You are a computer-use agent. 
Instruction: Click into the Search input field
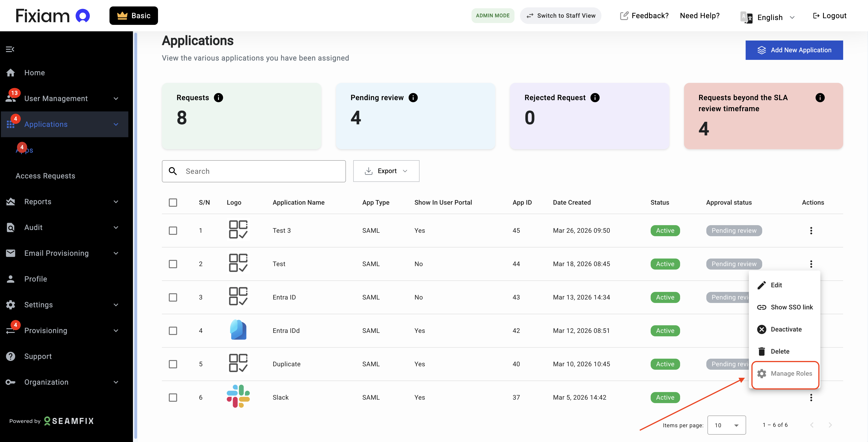pos(263,171)
